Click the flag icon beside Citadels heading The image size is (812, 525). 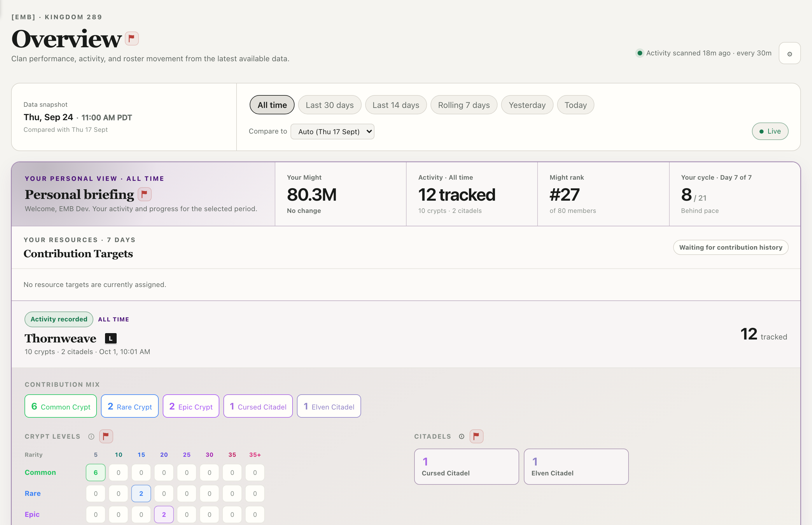click(x=476, y=436)
